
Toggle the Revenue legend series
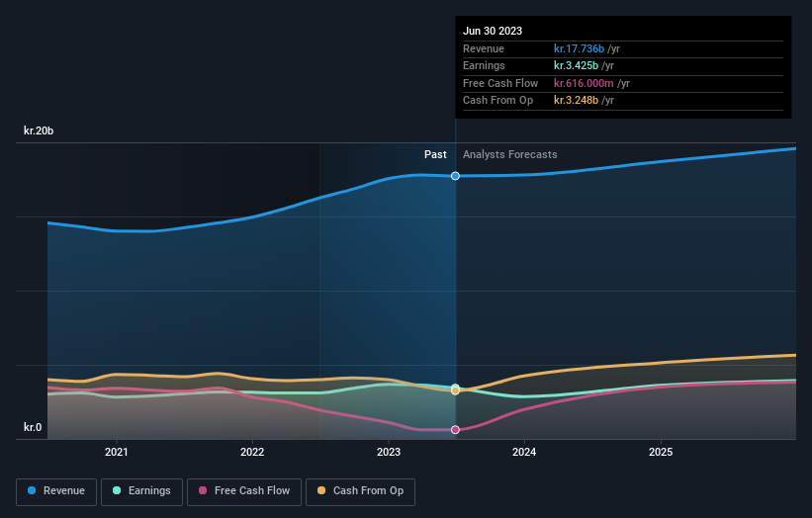(x=56, y=491)
